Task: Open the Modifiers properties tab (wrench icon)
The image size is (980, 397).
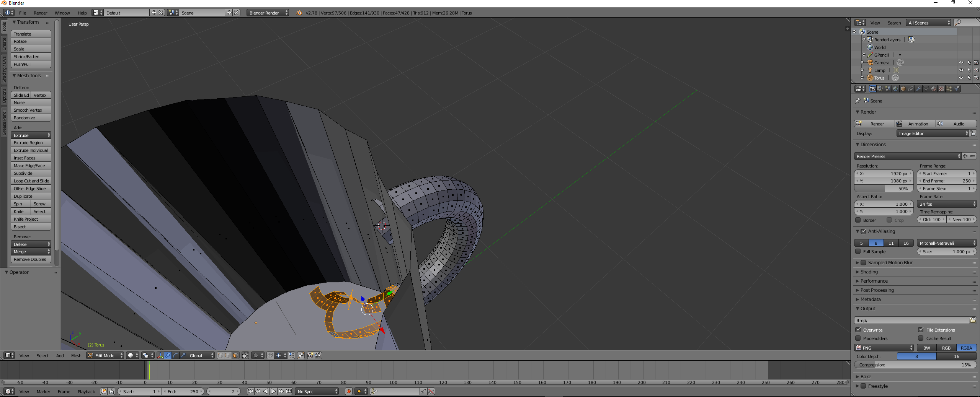Action: pyautogui.click(x=918, y=89)
